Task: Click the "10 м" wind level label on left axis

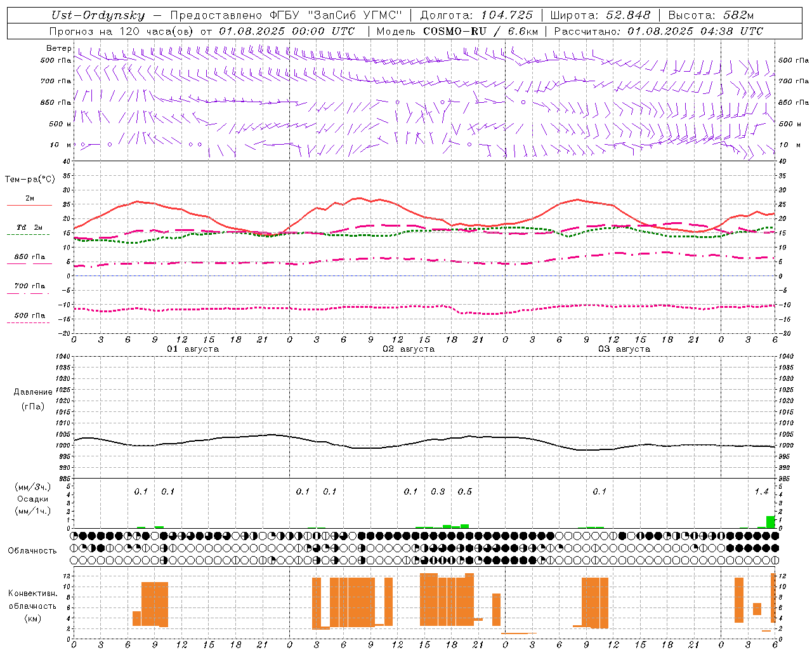Action: point(60,145)
